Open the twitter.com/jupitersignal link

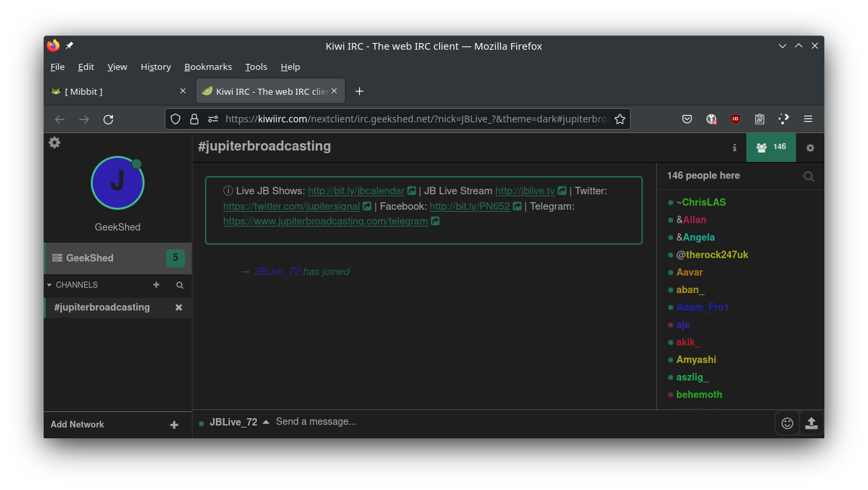click(x=292, y=206)
